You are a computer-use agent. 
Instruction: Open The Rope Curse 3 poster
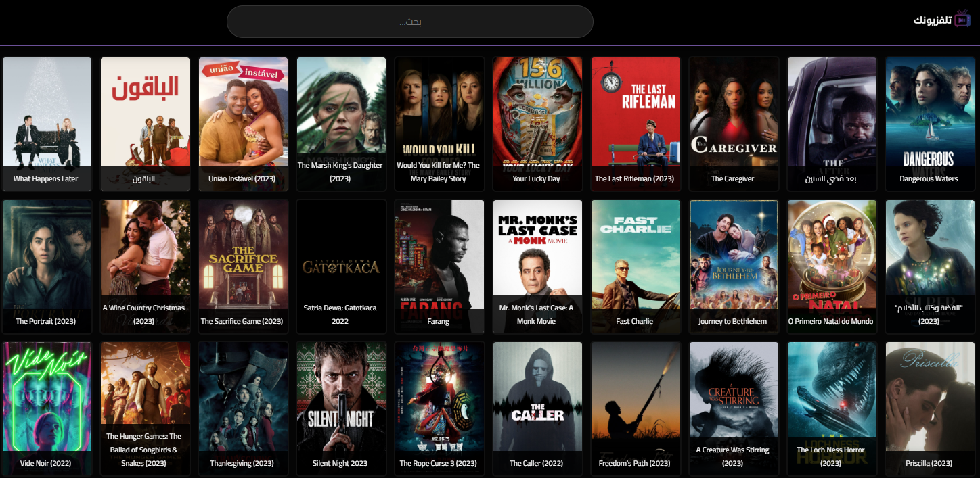pos(440,408)
